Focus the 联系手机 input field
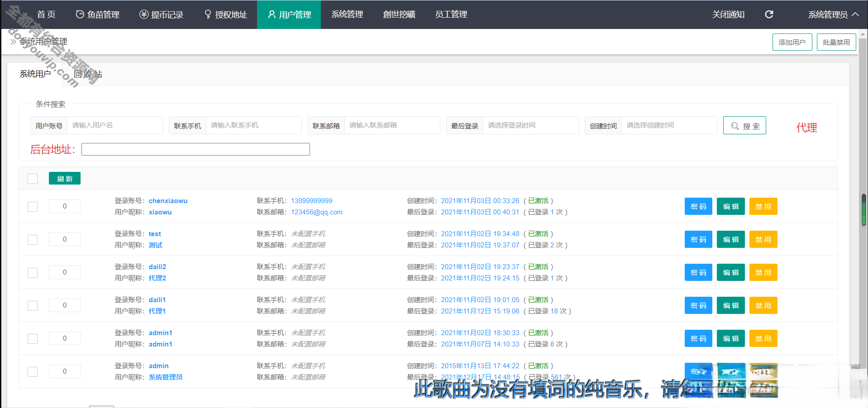 pyautogui.click(x=253, y=125)
